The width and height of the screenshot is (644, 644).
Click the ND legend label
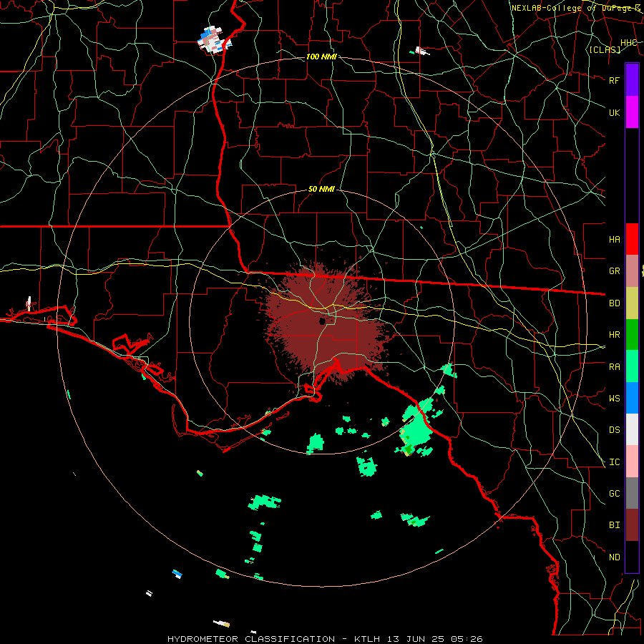coord(614,557)
